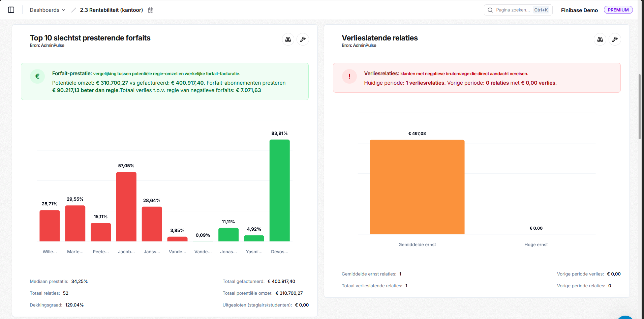The height and width of the screenshot is (319, 644).
Task: Open wrench settings on Verlieslatende relaties card
Action: [x=615, y=39]
